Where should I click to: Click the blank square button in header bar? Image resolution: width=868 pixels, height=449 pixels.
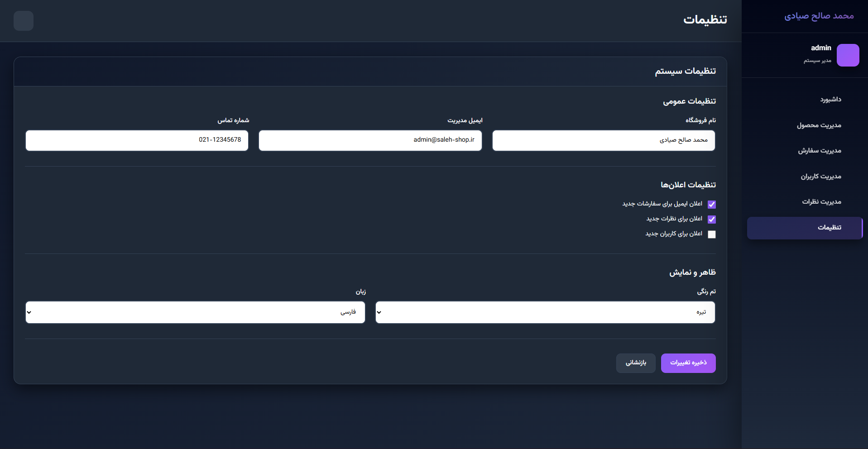pos(24,21)
